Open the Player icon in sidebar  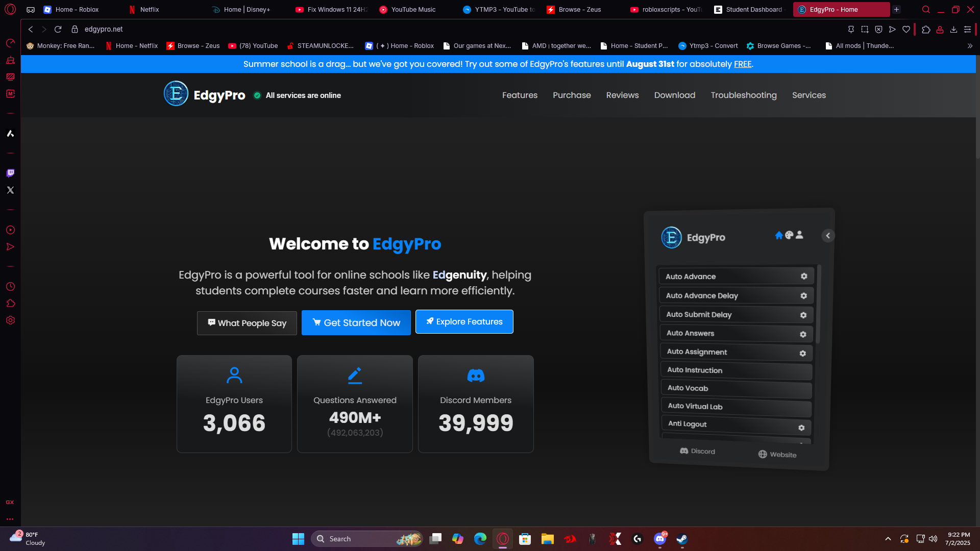click(x=10, y=230)
